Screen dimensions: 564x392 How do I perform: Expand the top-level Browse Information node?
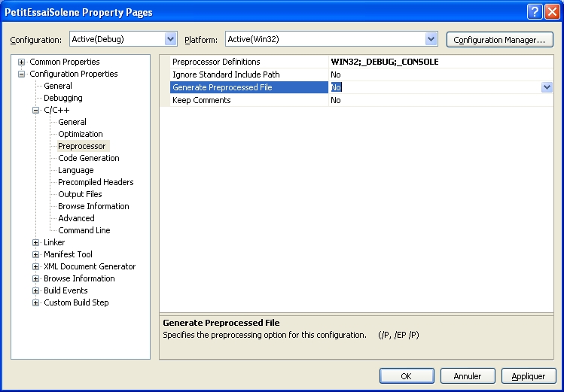click(x=35, y=278)
